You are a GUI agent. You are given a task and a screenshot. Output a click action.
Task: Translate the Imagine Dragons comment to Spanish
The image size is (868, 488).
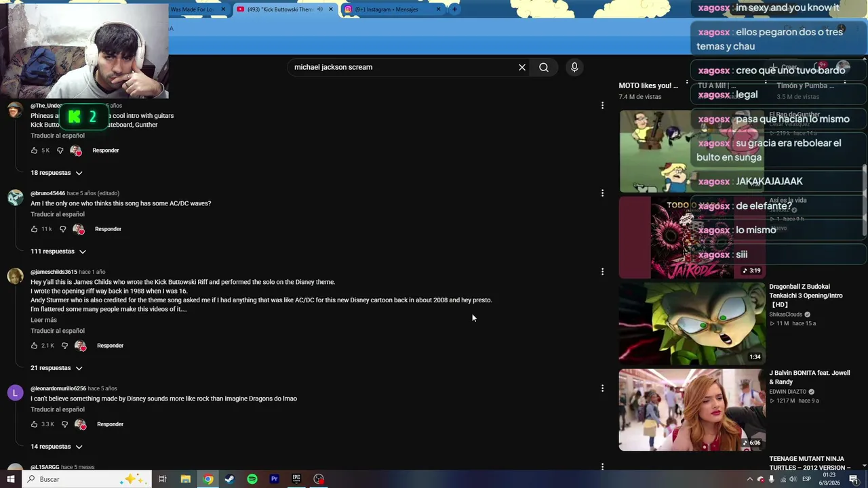pos(58,409)
